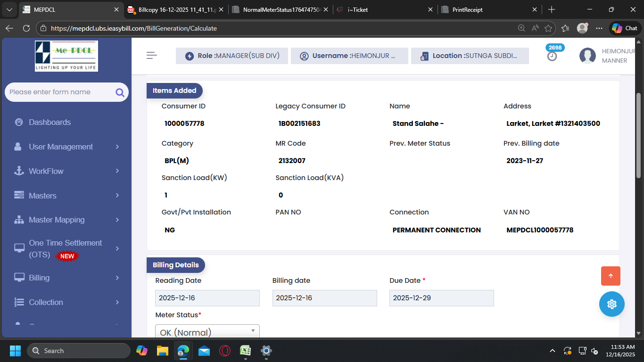Open the Copilot Chat button
The image size is (644, 362).
click(625, 28)
